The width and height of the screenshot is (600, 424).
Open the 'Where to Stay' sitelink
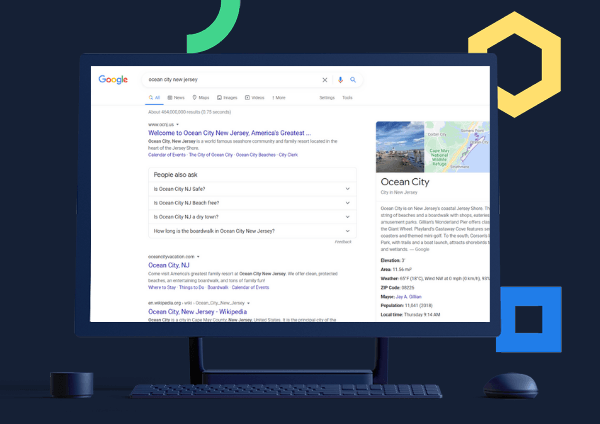click(x=162, y=287)
